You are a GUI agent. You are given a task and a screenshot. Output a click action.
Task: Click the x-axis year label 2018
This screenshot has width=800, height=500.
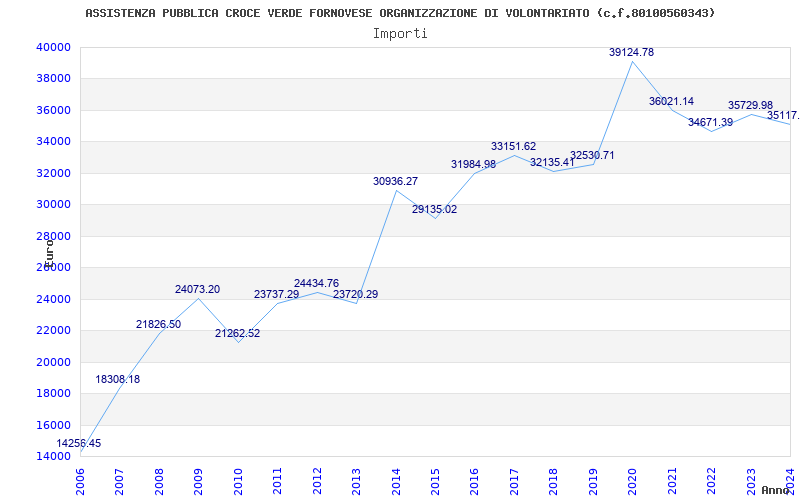coord(554,482)
